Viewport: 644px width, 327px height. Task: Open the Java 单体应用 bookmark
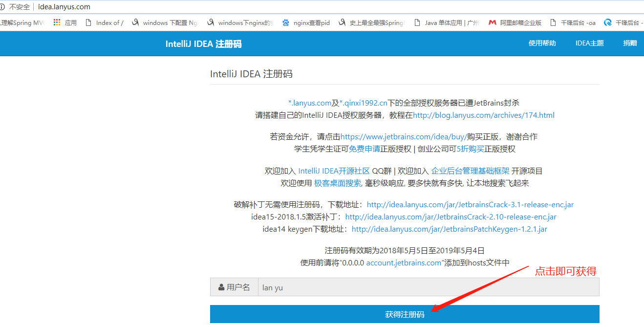point(447,22)
